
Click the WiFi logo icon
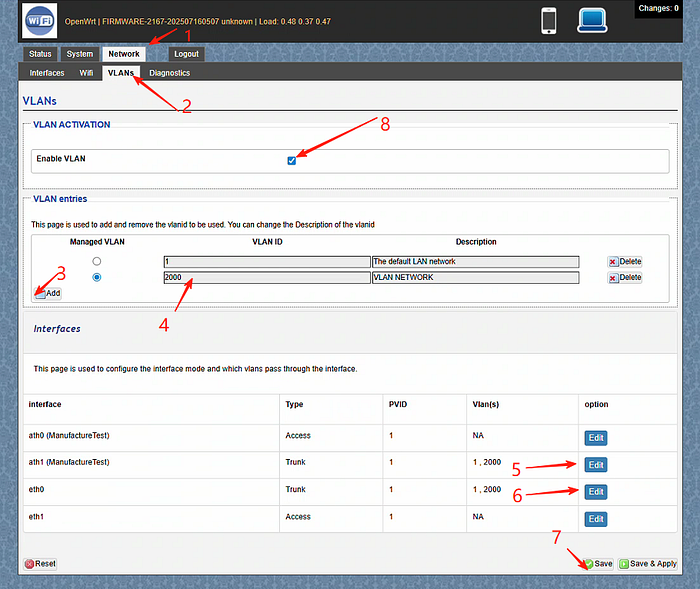[x=40, y=21]
